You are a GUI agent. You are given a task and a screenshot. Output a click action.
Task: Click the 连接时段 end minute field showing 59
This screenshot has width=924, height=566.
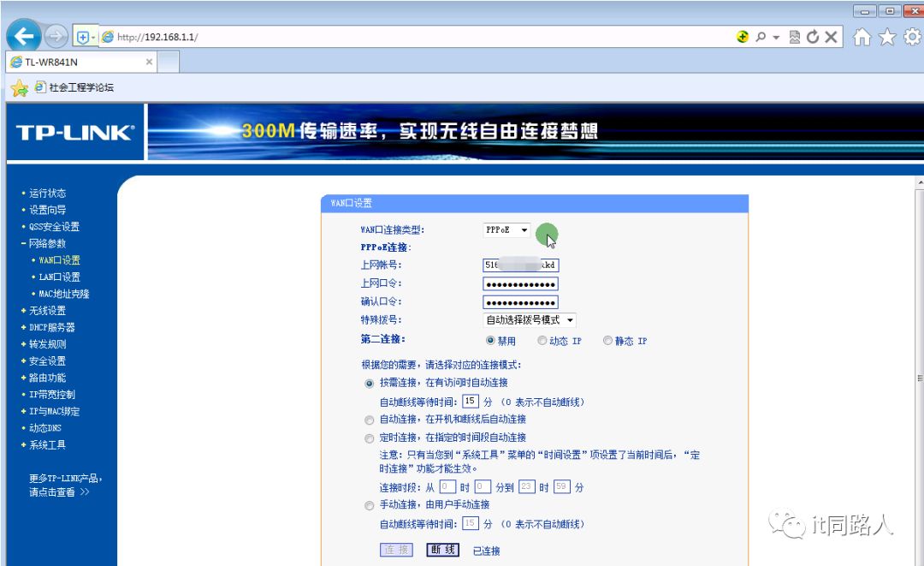(561, 487)
